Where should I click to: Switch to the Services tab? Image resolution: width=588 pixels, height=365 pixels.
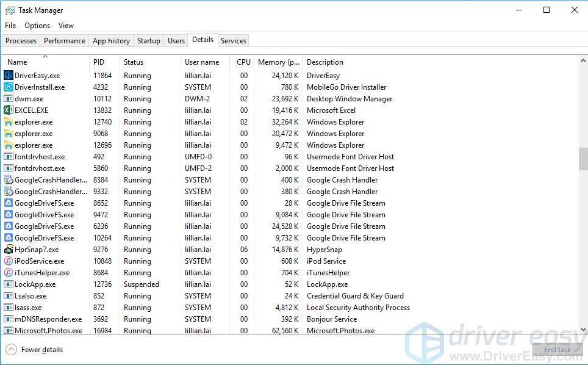[x=234, y=40]
